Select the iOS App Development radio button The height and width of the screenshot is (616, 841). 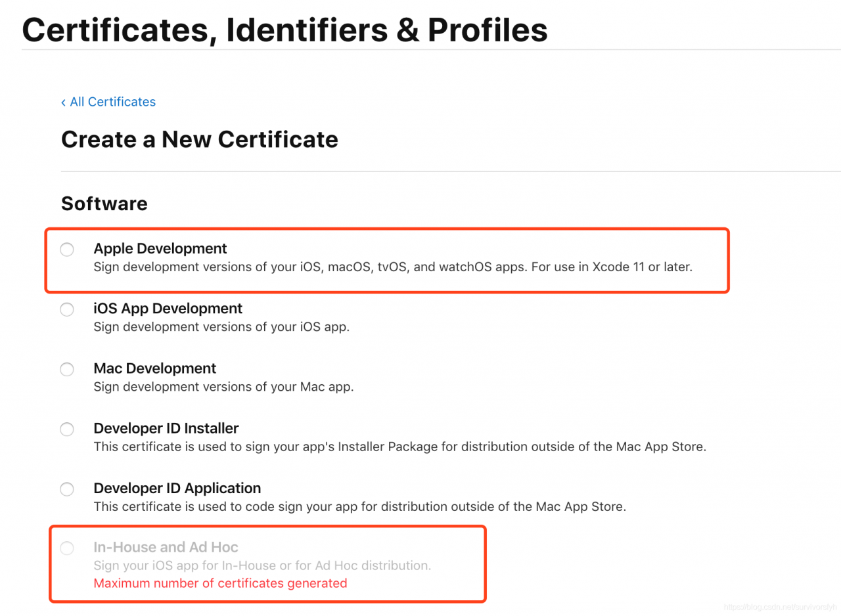[67, 309]
